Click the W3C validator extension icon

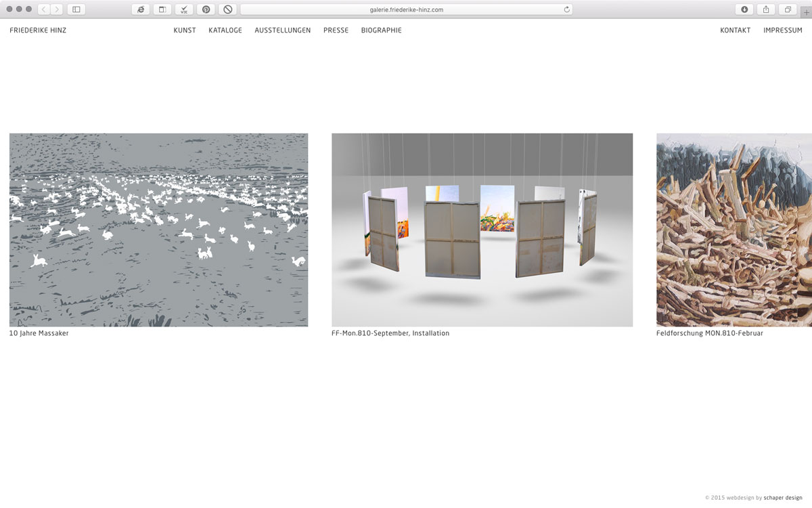[x=184, y=9]
